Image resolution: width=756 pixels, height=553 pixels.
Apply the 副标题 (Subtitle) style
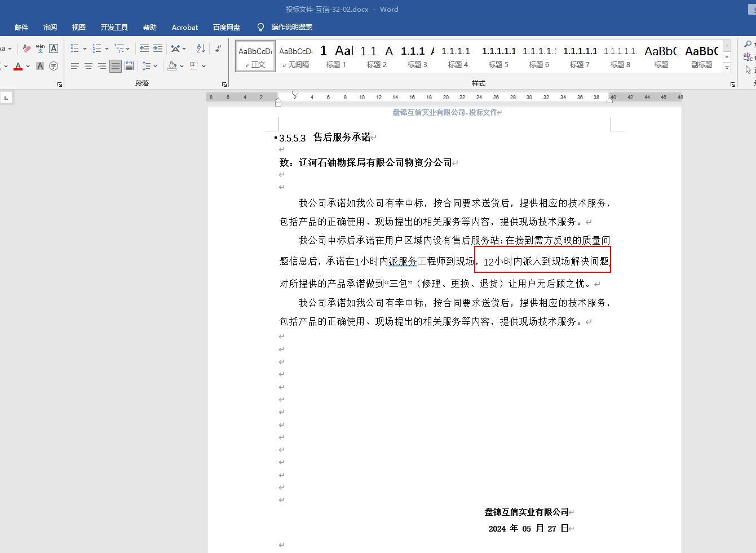pyautogui.click(x=702, y=56)
